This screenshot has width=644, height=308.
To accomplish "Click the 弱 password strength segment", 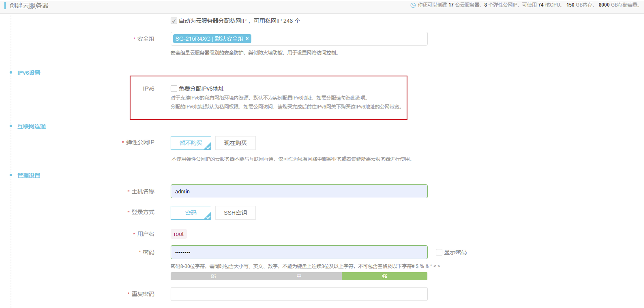I will pos(213,276).
